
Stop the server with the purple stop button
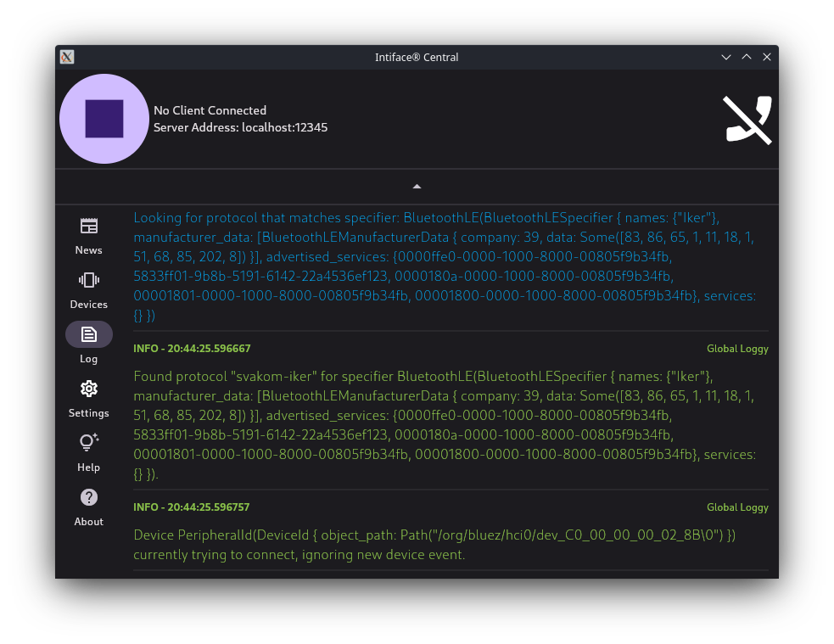click(104, 119)
